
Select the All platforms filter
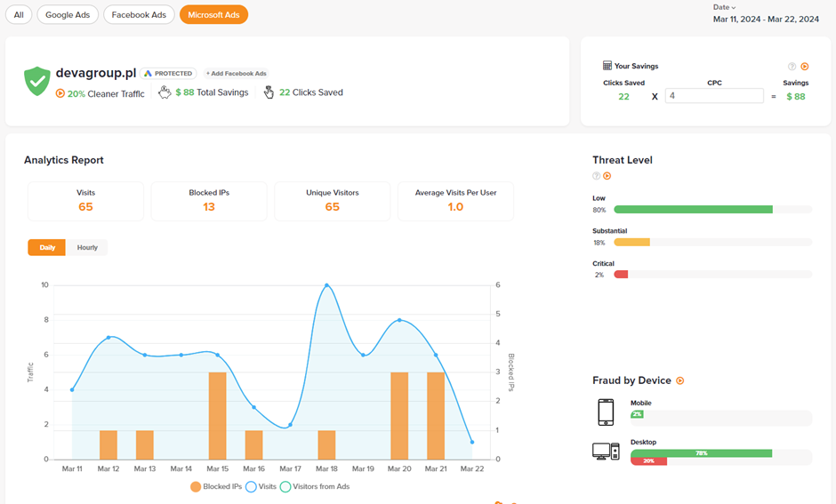(x=19, y=15)
